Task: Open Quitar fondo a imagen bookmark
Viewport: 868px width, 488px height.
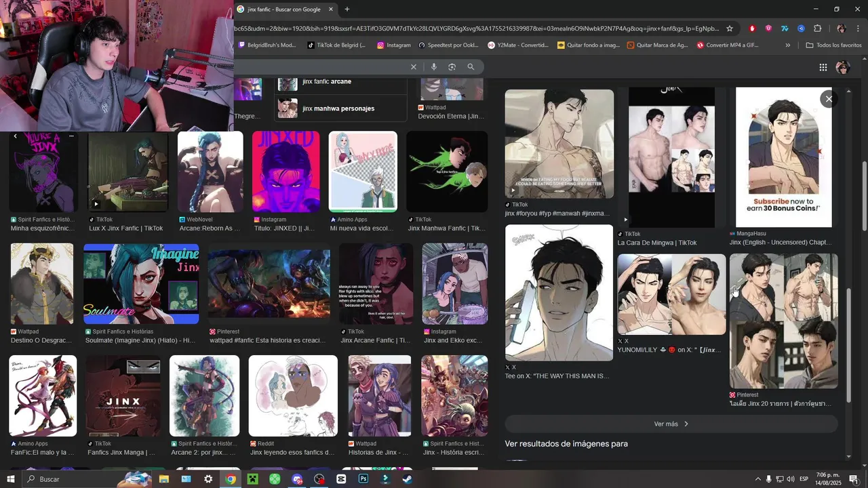Action: pyautogui.click(x=589, y=45)
